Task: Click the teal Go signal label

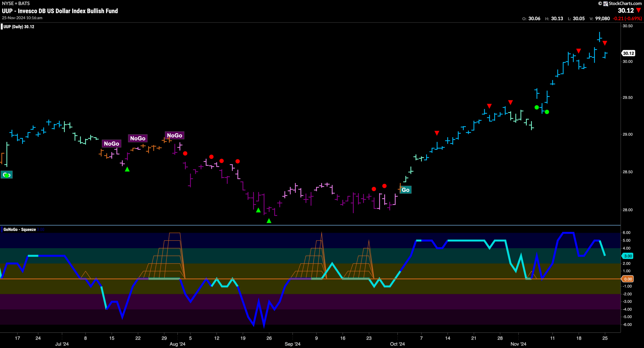Action: pos(406,190)
